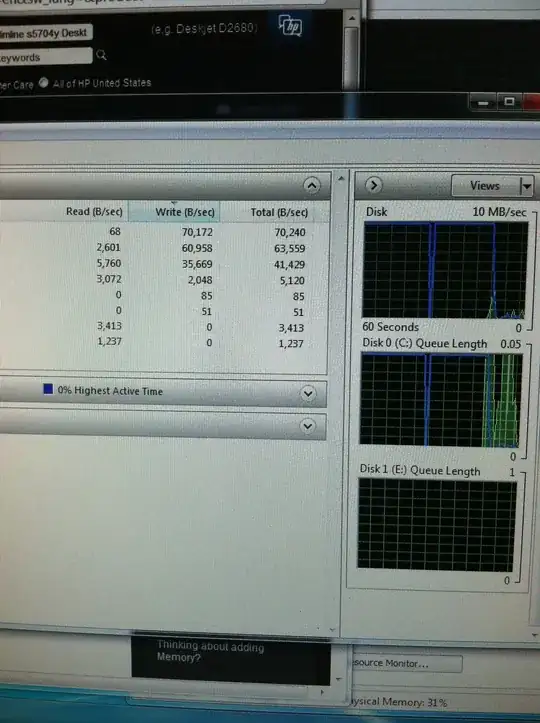Select the Read value 5,760
This screenshot has width=540, height=723.
click(109, 263)
